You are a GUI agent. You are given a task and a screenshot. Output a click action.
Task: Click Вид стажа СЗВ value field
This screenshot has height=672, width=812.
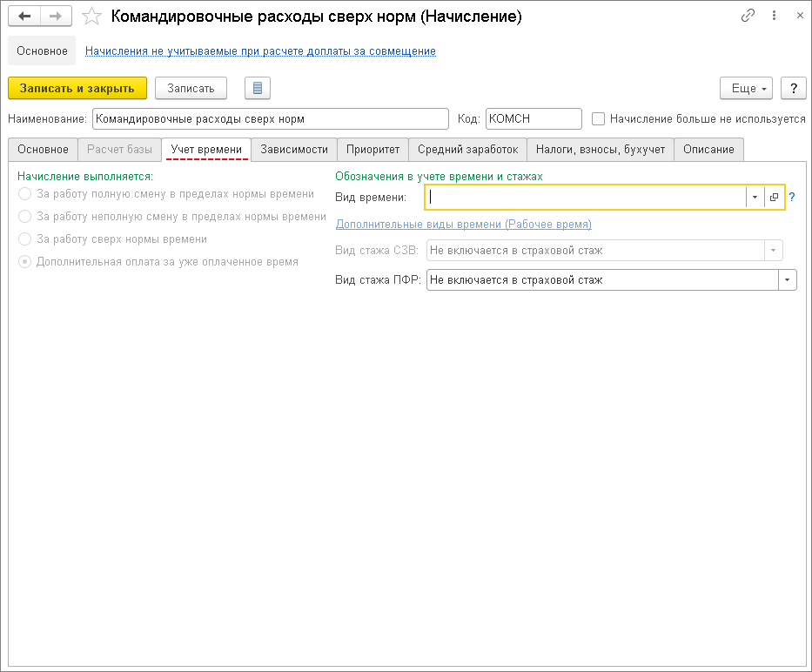[x=595, y=250]
